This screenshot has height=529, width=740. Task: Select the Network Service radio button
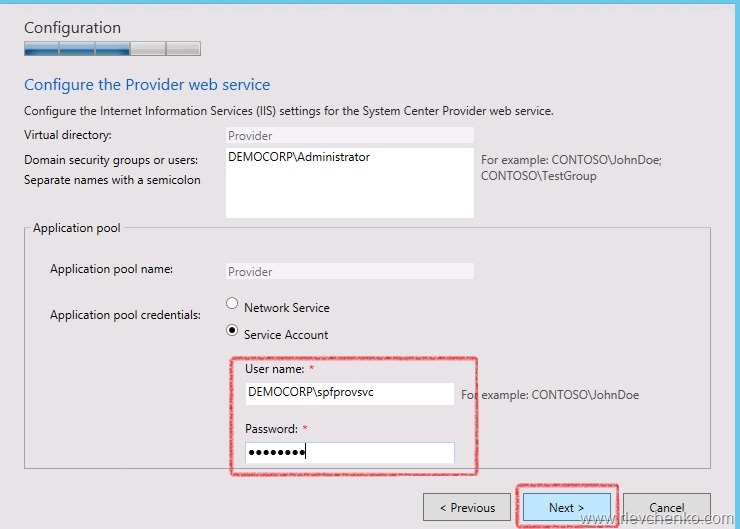[233, 304]
